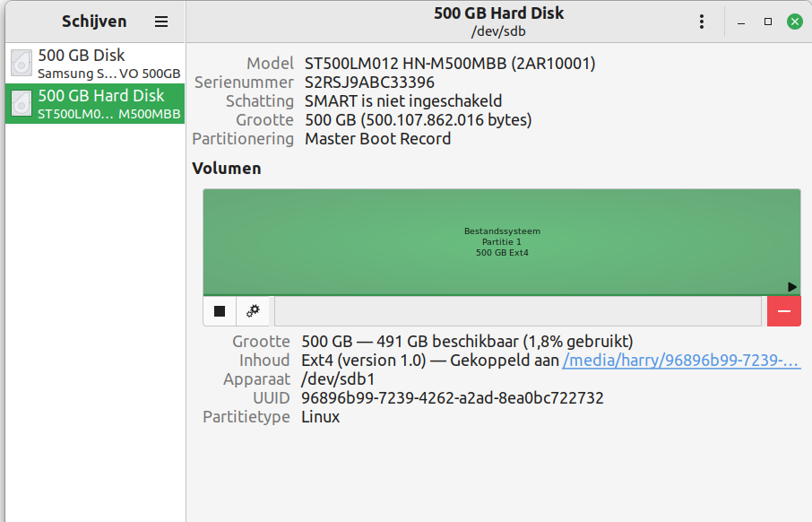The height and width of the screenshot is (522, 812).
Task: Open the Schijven hamburger application menu
Action: pos(161,22)
